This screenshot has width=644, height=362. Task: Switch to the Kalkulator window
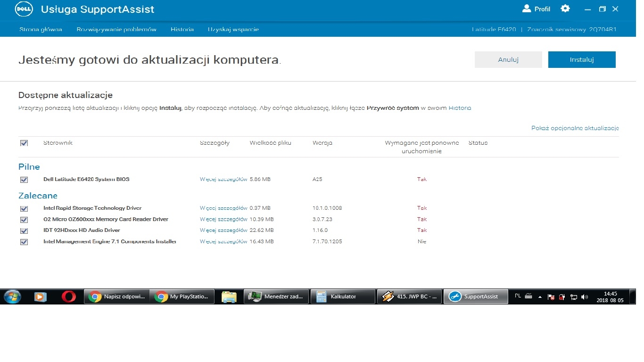tap(343, 296)
